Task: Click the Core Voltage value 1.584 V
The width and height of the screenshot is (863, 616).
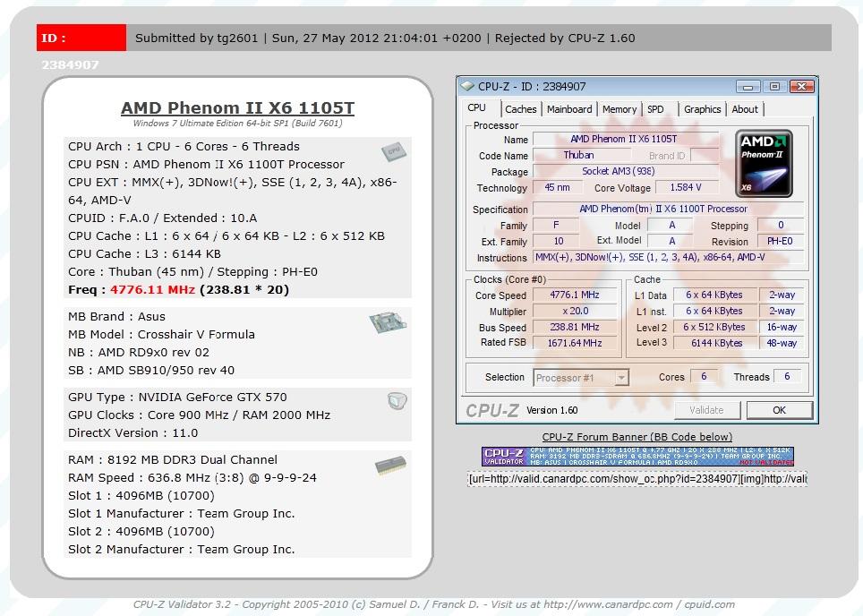Action: 687,188
